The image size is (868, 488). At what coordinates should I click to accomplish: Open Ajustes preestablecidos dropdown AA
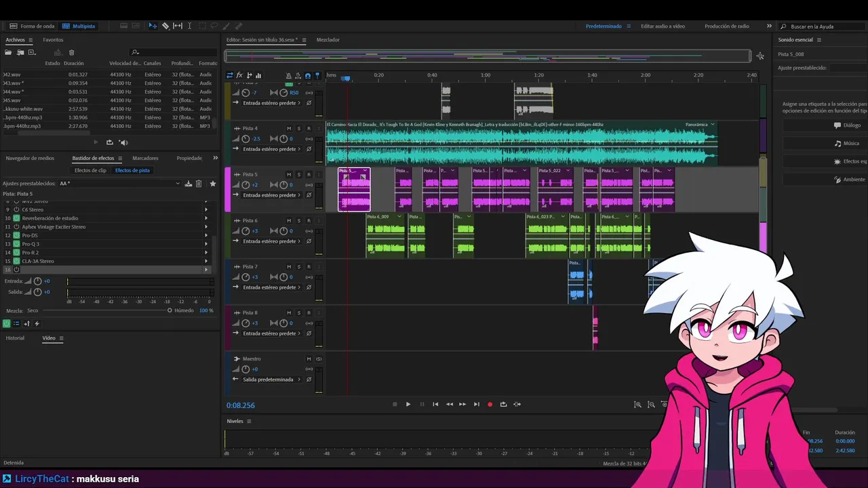[120, 184]
